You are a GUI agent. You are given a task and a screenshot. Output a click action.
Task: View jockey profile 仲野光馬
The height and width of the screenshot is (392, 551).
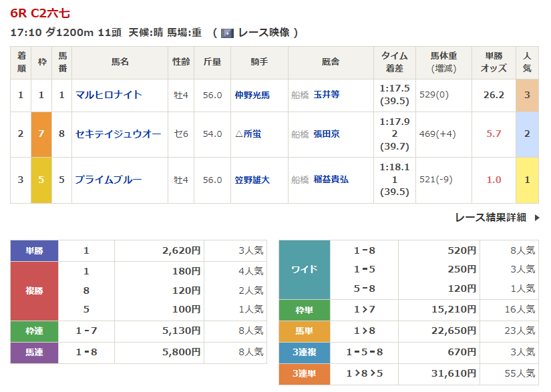click(252, 95)
